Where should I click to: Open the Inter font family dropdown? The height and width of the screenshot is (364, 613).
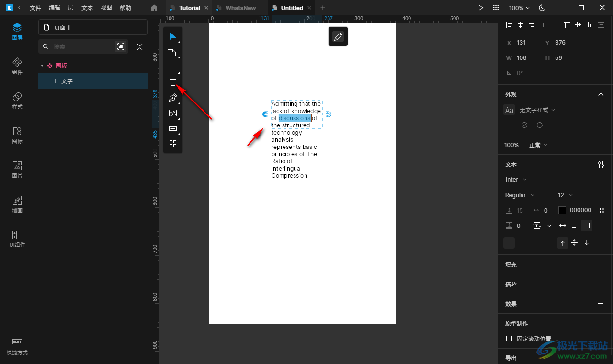tap(516, 180)
